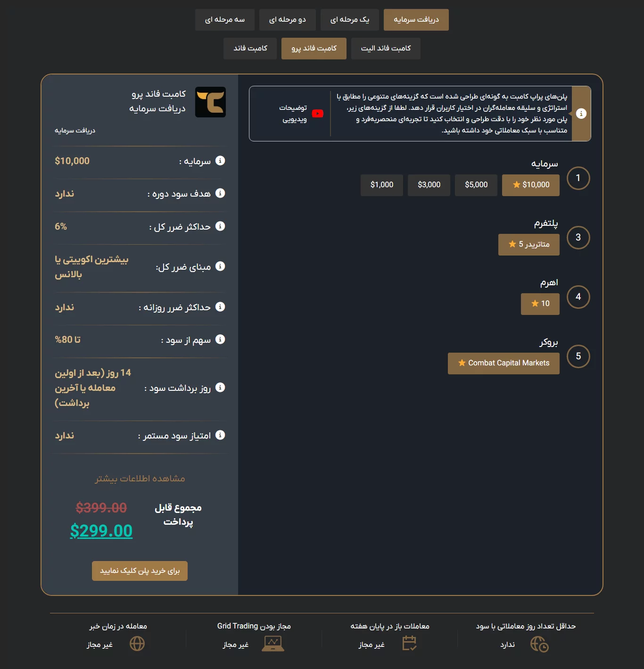Click the crossed-out $399.00 price
Screen dimensions: 644x669
(x=101, y=508)
